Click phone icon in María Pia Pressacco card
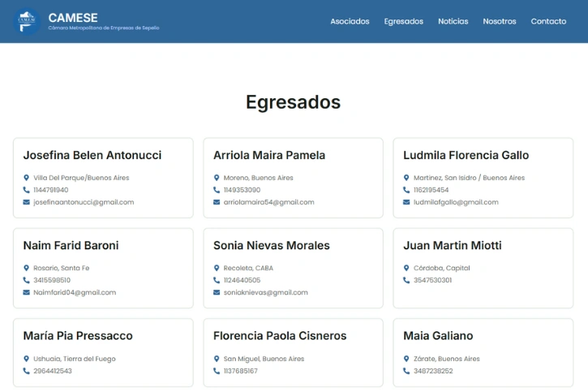Viewport: 588px width, 392px height. point(26,371)
